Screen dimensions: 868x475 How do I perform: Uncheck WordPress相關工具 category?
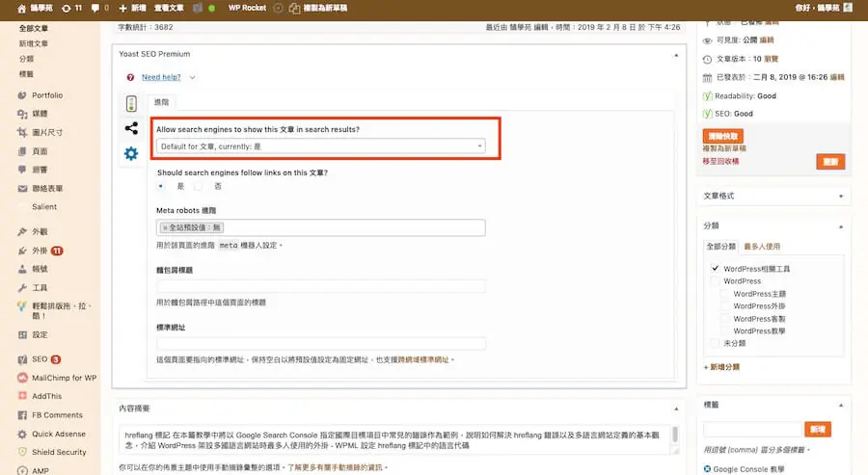tap(716, 268)
